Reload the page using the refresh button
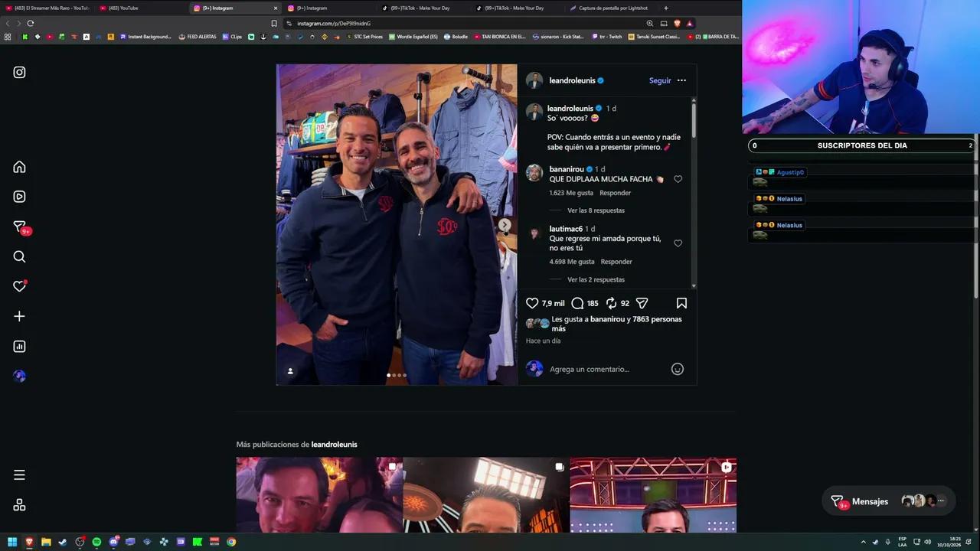This screenshot has width=980, height=551. tap(31, 23)
